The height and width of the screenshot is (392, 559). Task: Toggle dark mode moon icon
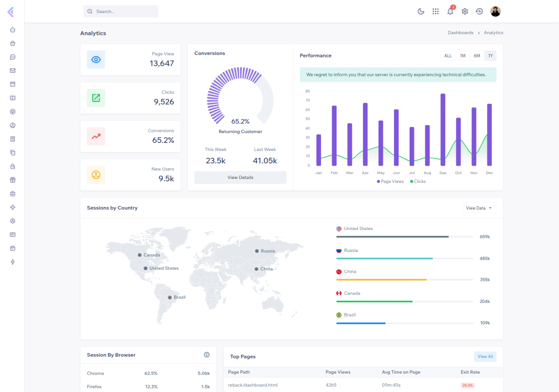point(421,11)
